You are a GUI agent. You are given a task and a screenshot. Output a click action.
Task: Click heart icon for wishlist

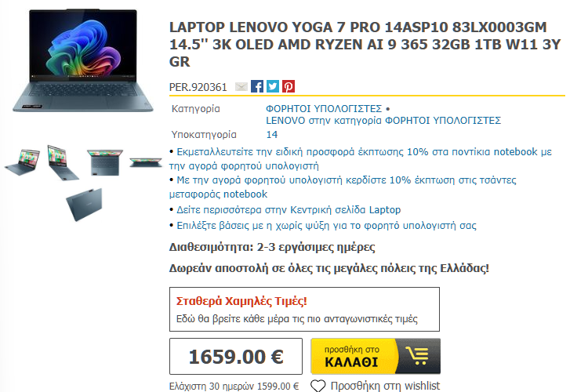(318, 386)
